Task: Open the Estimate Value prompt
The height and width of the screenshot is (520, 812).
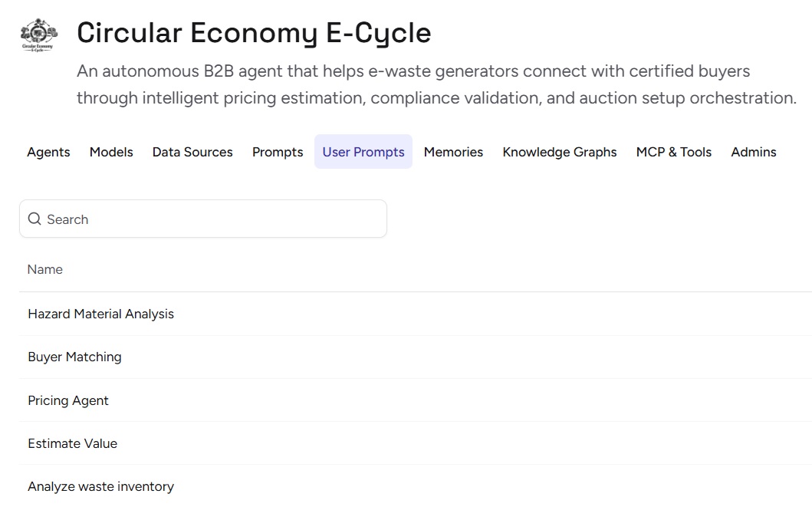Action: coord(73,443)
